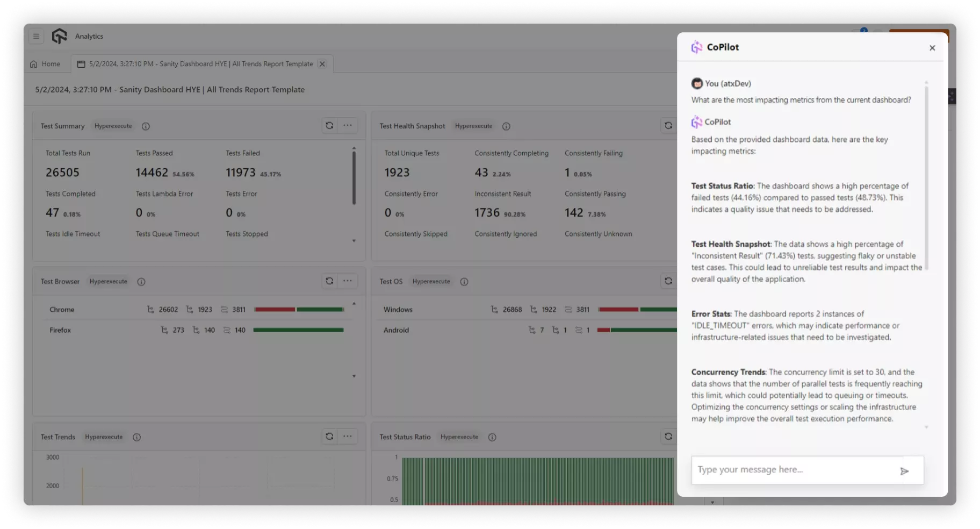Refresh the Test Summary widget
The height and width of the screenshot is (529, 980).
coord(329,125)
